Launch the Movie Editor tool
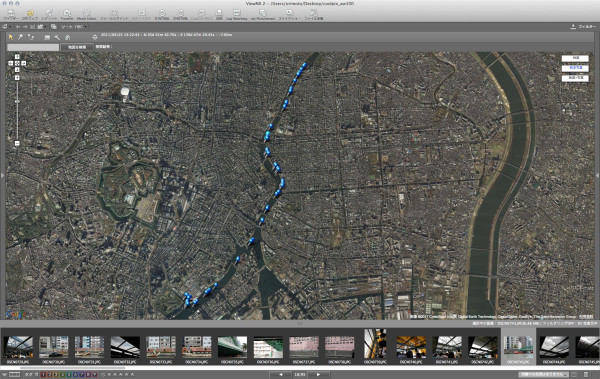Screen dimensions: 600x379 tap(86, 15)
